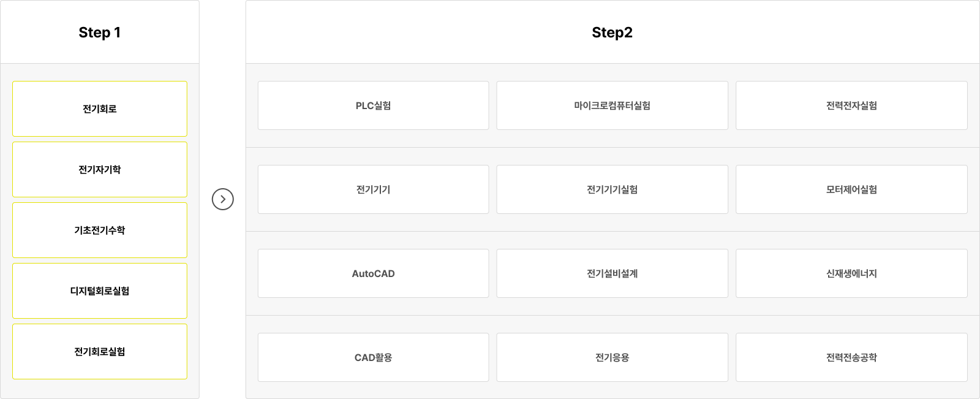Open the 전기설비설계 course card
Screen dimensions: 980x399
[x=612, y=273]
